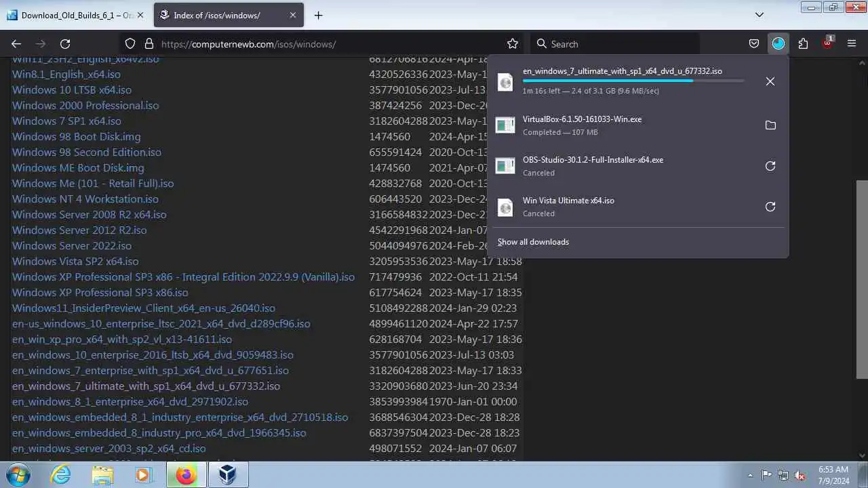Open the en_windows_server_2003_sp2_x64_cd.iso link
868x488 pixels.
(x=109, y=449)
